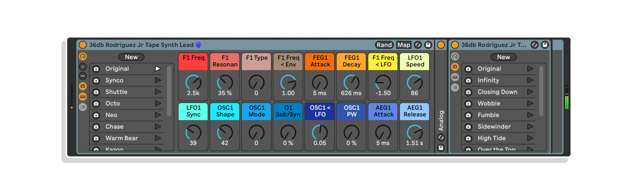Click the right variations list scrollbar
Screen dimensions: 644x185
click(x=541, y=91)
